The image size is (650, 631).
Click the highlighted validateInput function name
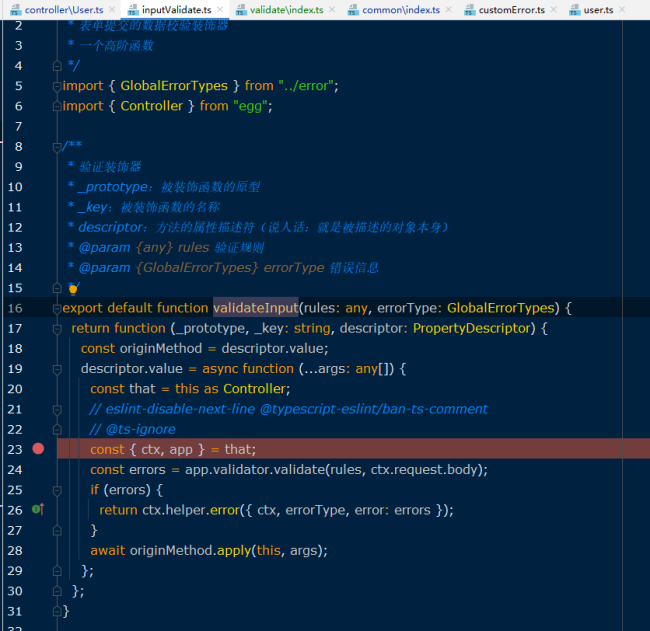(x=255, y=308)
